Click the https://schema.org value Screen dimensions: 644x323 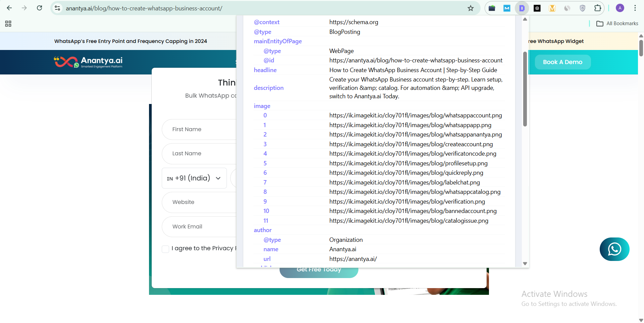(354, 22)
